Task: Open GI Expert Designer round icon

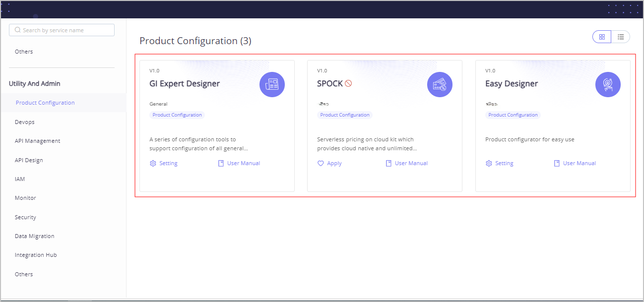Action: tap(272, 85)
